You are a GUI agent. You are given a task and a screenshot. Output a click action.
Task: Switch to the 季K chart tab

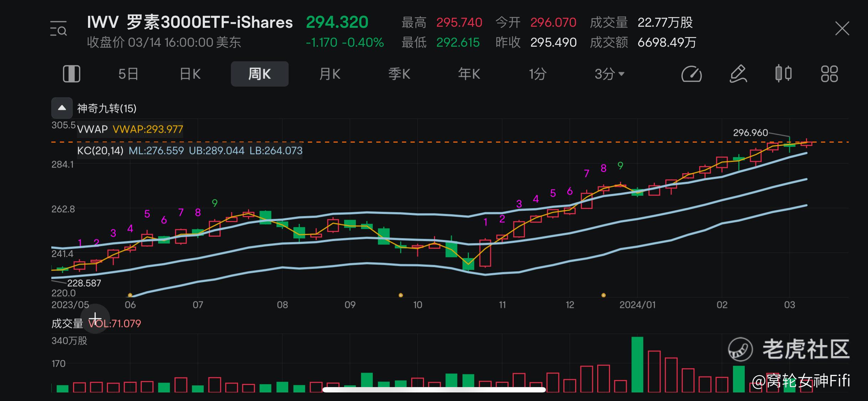click(399, 74)
